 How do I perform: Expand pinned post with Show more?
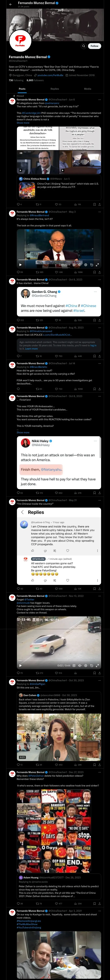[23, 123]
